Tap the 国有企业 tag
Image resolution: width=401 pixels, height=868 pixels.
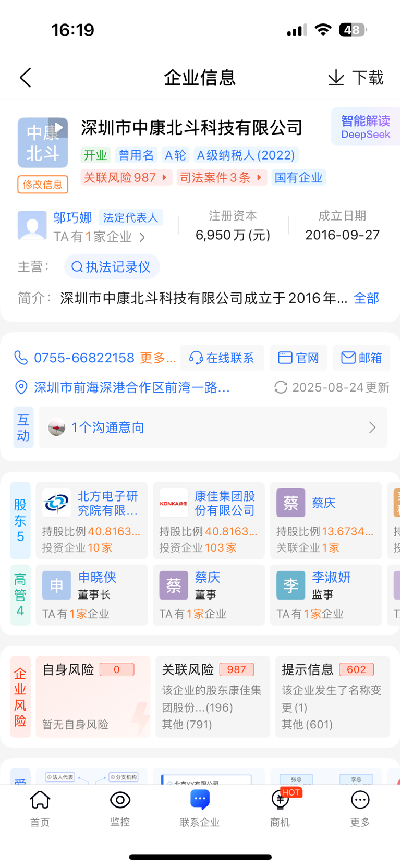coord(299,178)
